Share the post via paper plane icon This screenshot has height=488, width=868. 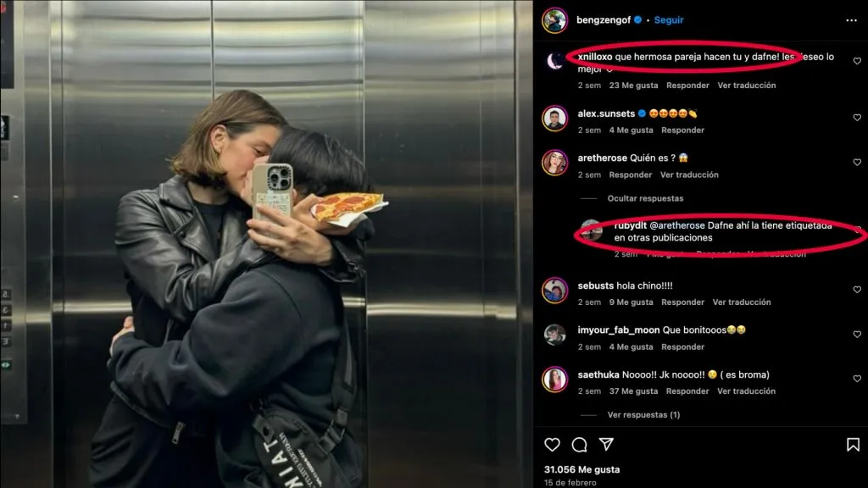coord(606,444)
